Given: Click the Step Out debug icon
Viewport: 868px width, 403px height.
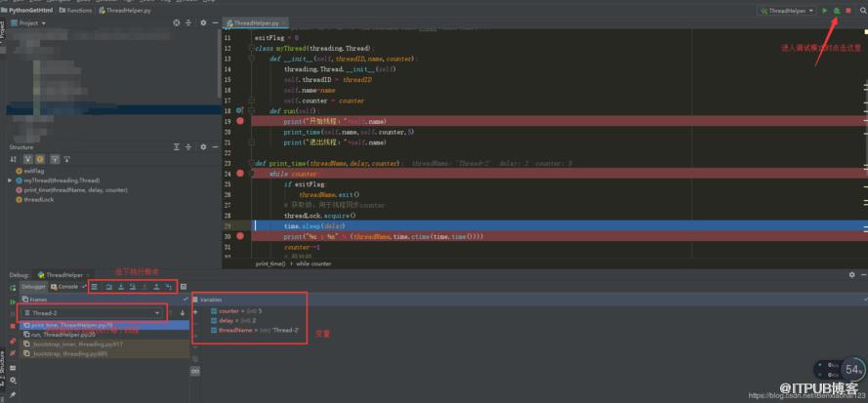Looking at the screenshot, I should [x=156, y=287].
